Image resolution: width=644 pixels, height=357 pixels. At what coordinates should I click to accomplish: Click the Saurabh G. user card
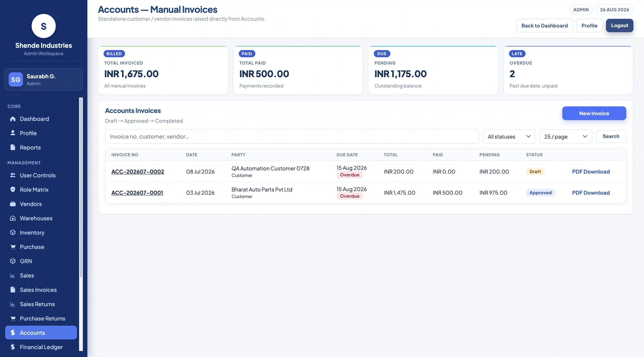point(43,80)
